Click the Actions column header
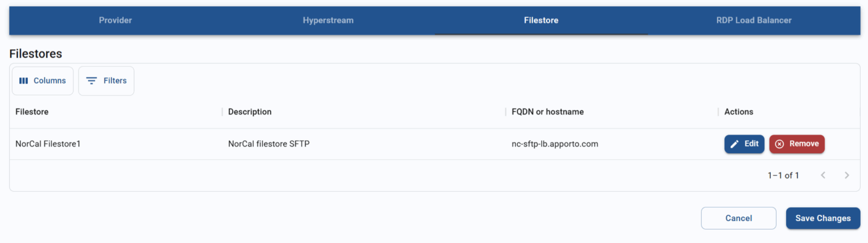This screenshot has height=243, width=868. (739, 112)
